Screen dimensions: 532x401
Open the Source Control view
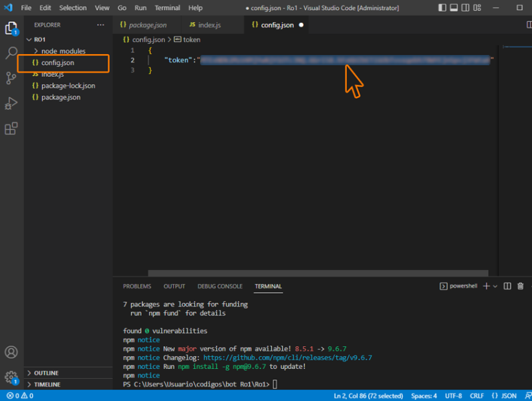11,78
